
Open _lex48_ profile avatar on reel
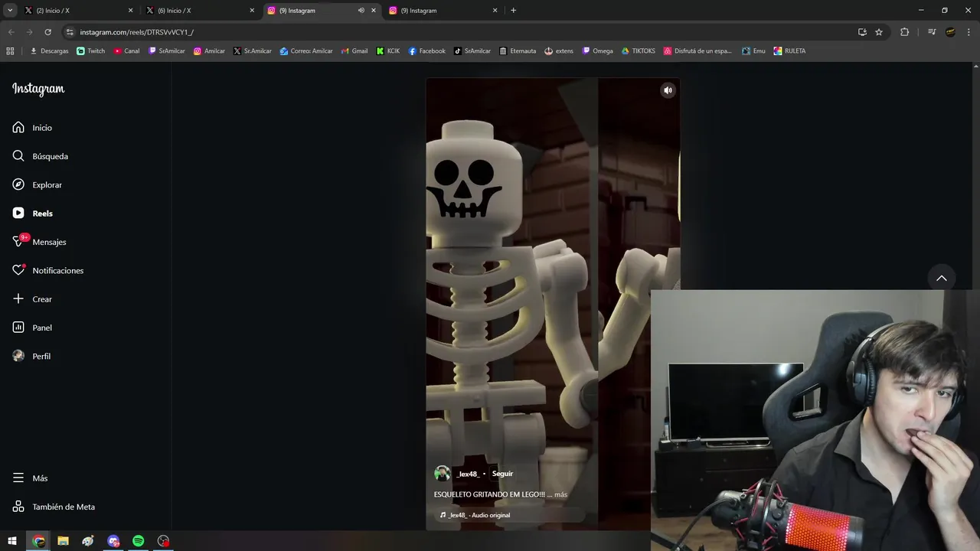pos(442,474)
